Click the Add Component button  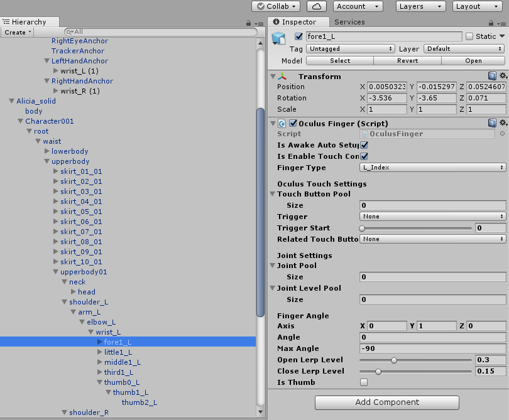pos(387,402)
